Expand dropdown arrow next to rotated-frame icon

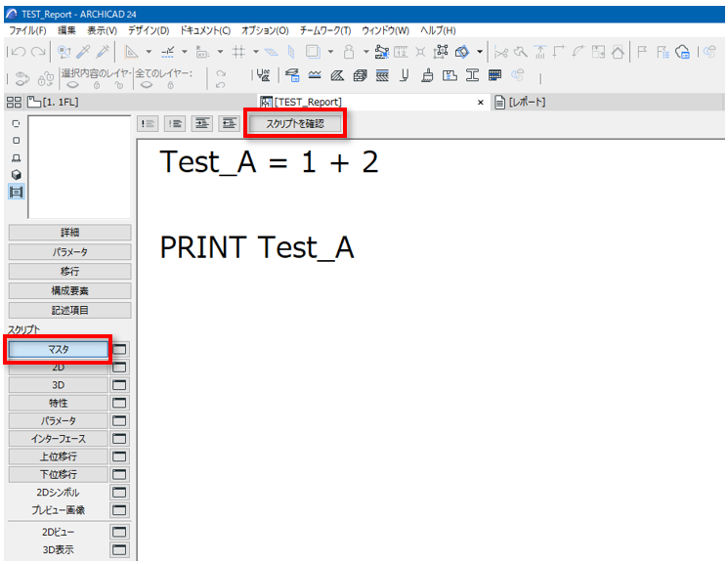tap(480, 52)
